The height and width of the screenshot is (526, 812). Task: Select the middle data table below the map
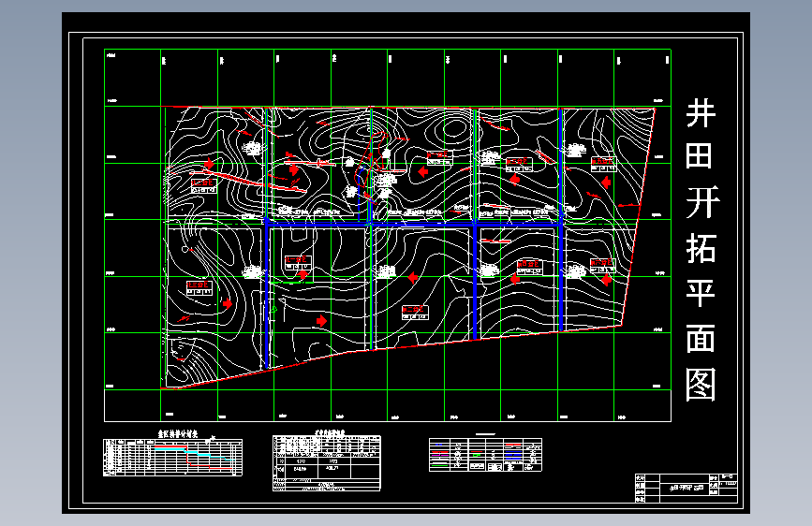[x=327, y=463]
